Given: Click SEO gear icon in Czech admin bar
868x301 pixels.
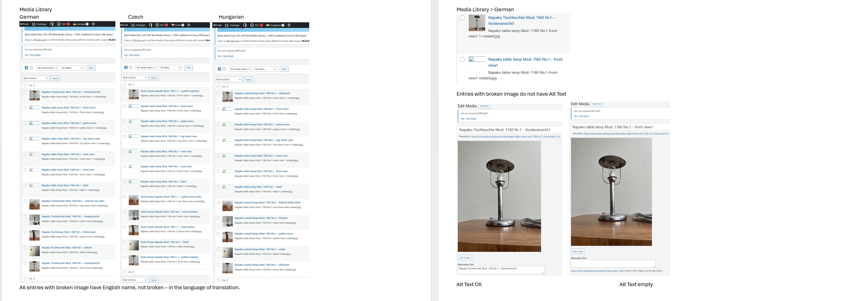Looking at the screenshot, I should point(157,25).
